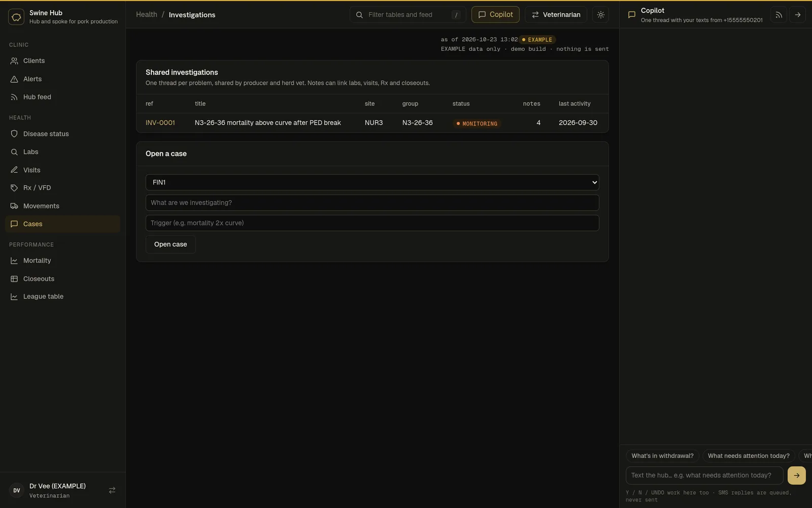Go to Movements
The width and height of the screenshot is (812, 508).
tap(62, 206)
